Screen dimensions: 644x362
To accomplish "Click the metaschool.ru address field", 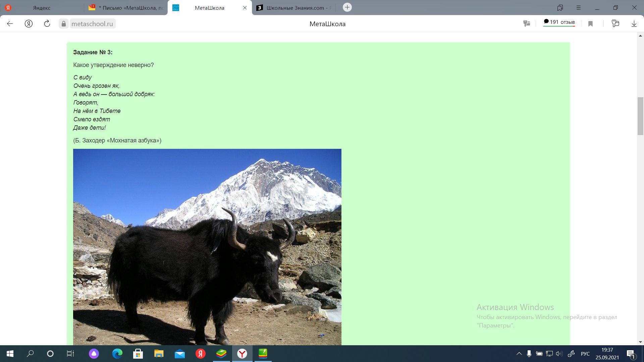I will (92, 24).
